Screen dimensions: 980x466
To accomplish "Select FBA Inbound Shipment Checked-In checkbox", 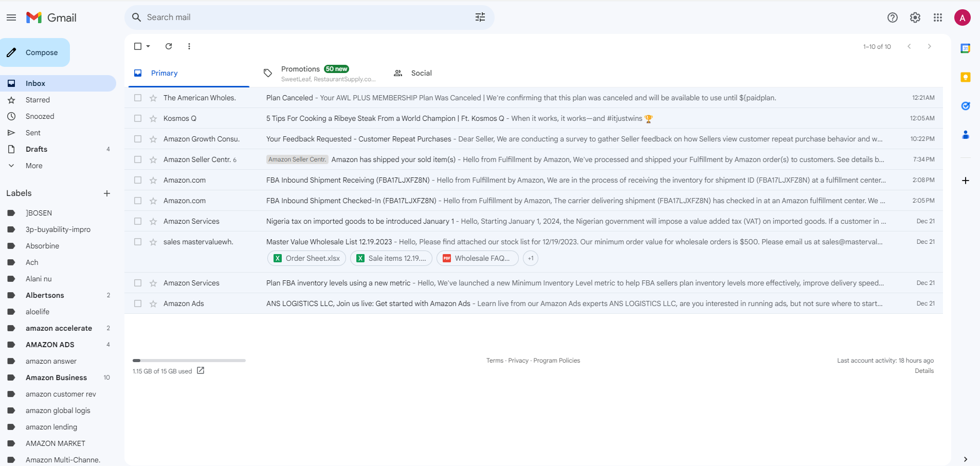I will (x=138, y=201).
